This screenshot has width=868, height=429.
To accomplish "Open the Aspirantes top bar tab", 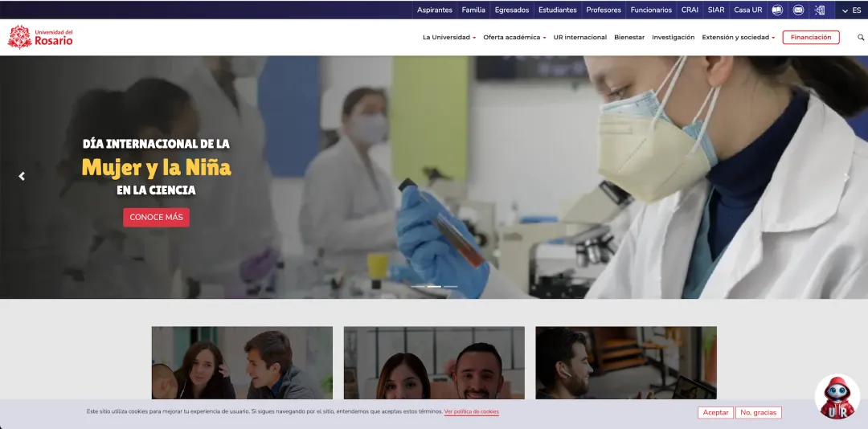I will tap(434, 10).
